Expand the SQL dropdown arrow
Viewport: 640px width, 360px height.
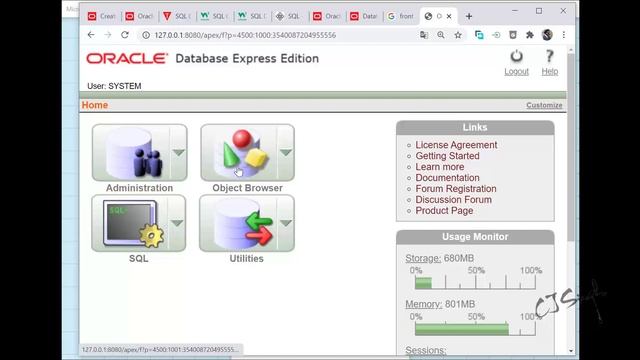tap(177, 223)
